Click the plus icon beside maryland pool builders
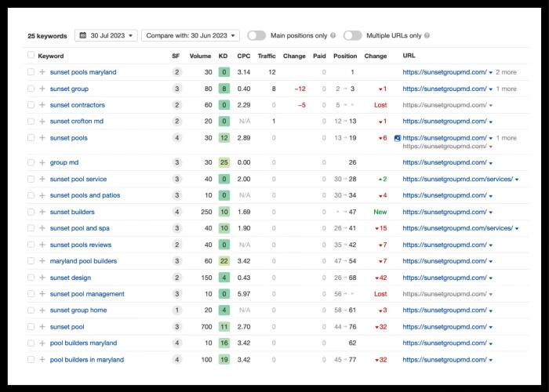Screen dimensions: 549x392 42,261
